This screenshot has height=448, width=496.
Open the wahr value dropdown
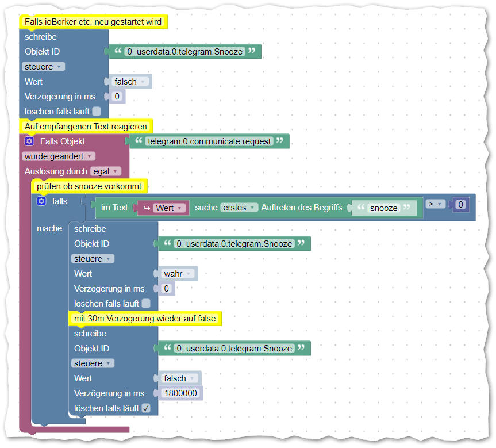pos(178,274)
